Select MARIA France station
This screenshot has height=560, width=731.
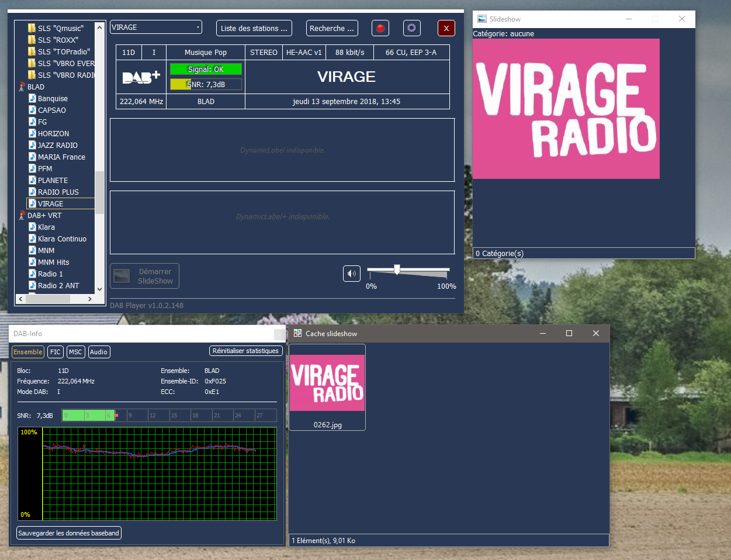(61, 157)
